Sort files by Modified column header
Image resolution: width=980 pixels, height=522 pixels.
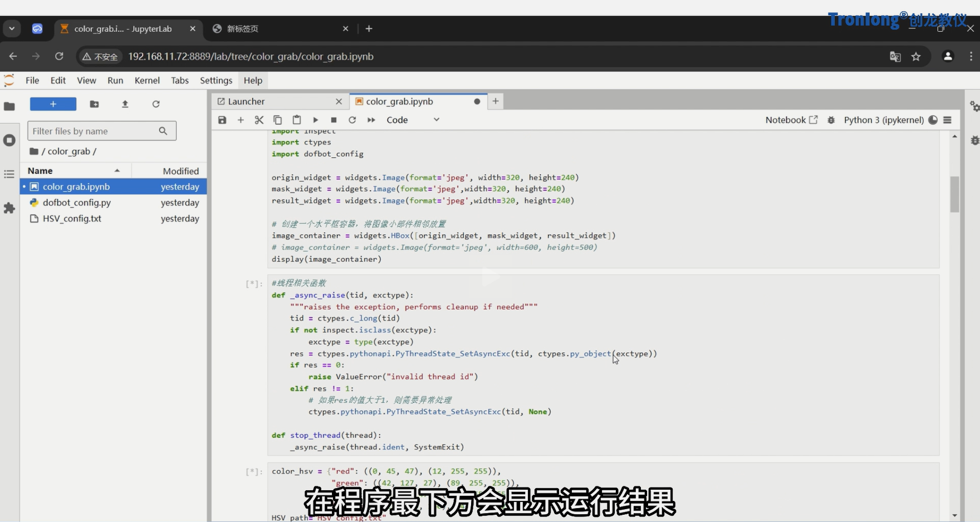click(x=170, y=171)
